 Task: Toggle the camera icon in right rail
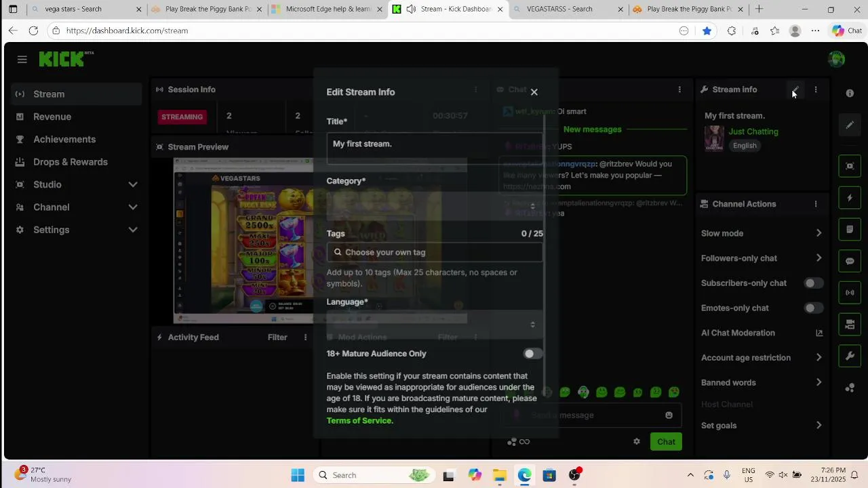point(850,325)
